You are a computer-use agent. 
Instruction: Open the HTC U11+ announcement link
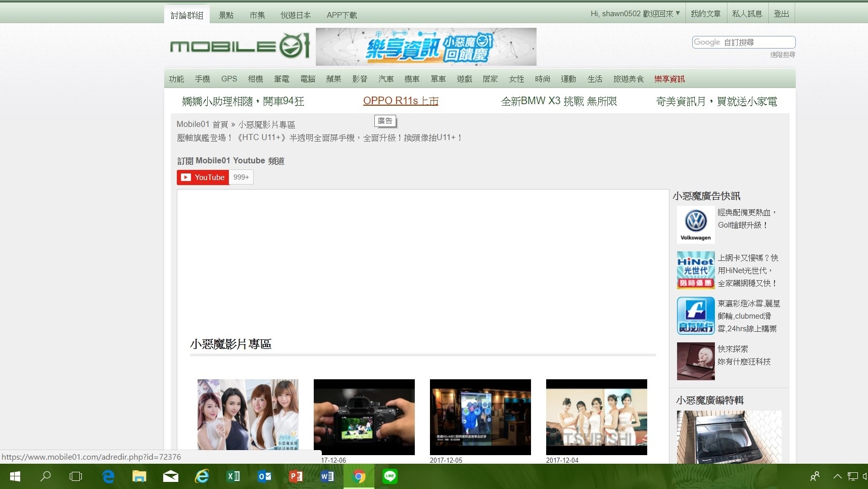(319, 138)
